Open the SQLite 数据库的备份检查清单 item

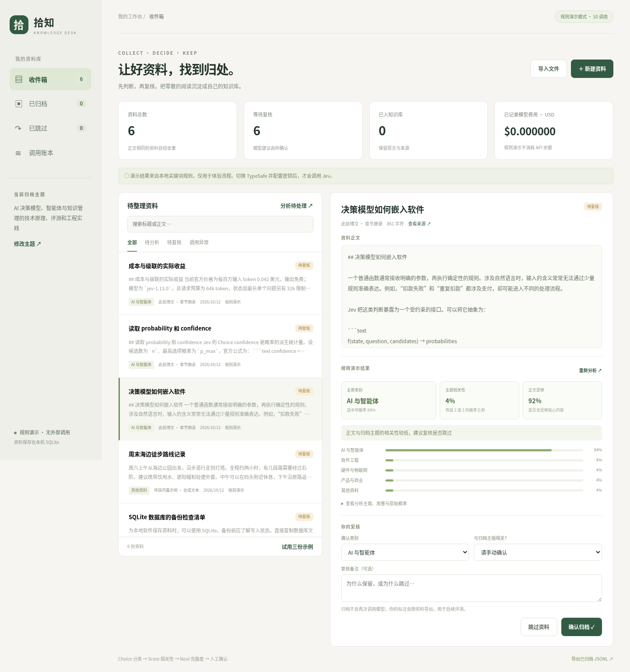[x=220, y=520]
